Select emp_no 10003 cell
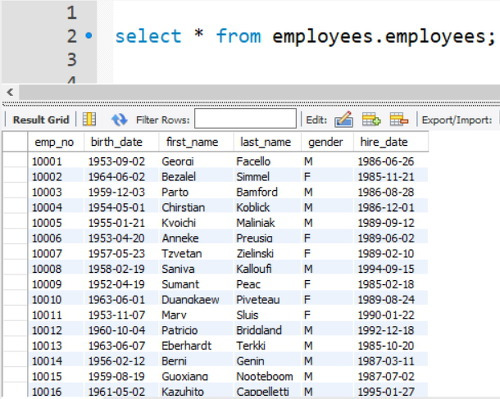The image size is (500, 399). click(56, 192)
